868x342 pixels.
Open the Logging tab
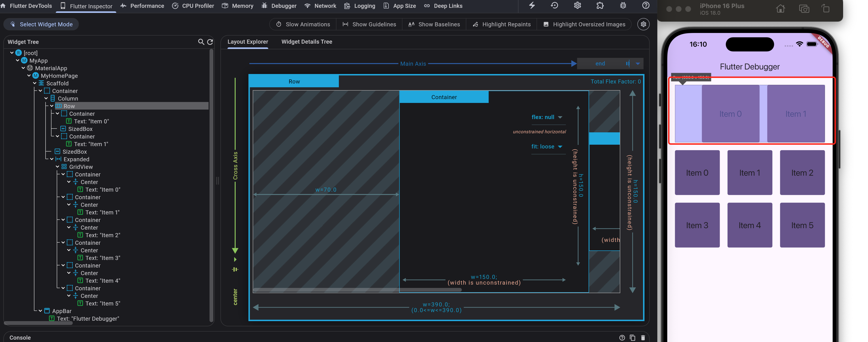pyautogui.click(x=359, y=6)
